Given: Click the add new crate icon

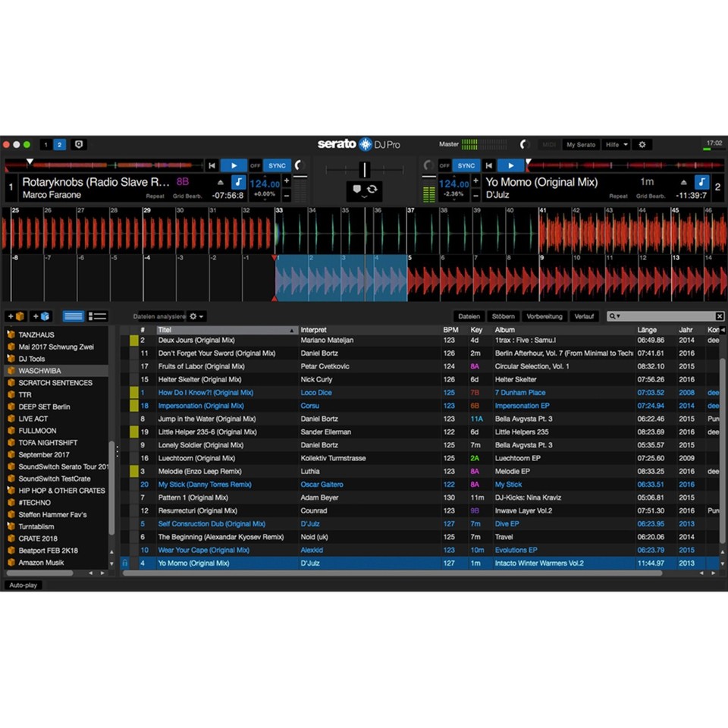Looking at the screenshot, I should pyautogui.click(x=15, y=316).
